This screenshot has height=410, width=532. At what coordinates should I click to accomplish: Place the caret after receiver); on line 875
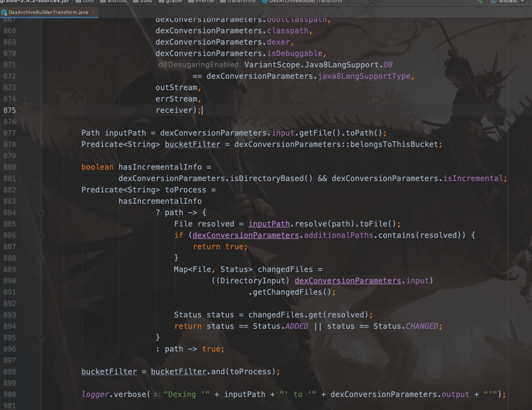(202, 110)
